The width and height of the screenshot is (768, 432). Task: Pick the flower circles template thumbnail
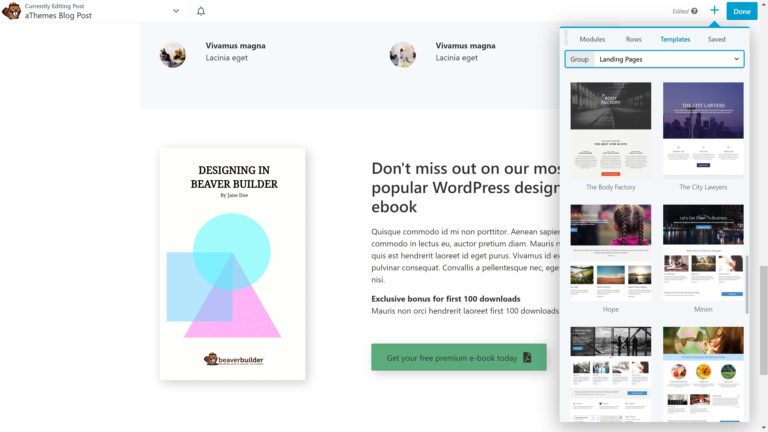(x=703, y=373)
